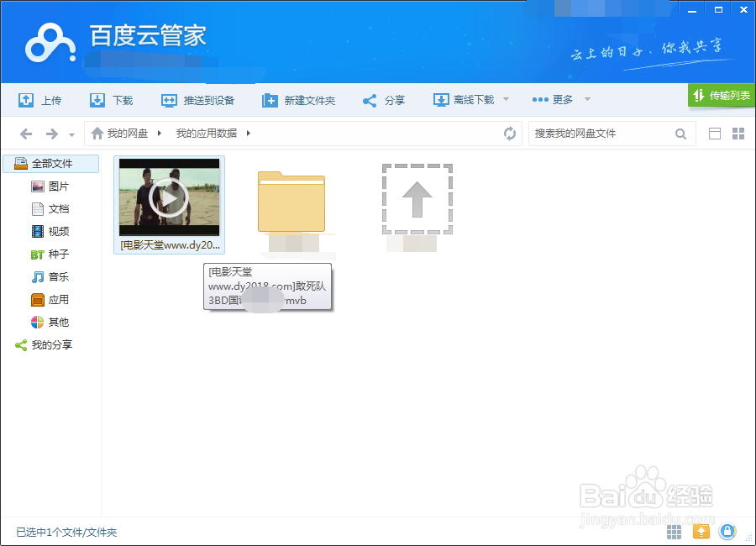Expand the 离线下载 dropdown arrow

506,99
